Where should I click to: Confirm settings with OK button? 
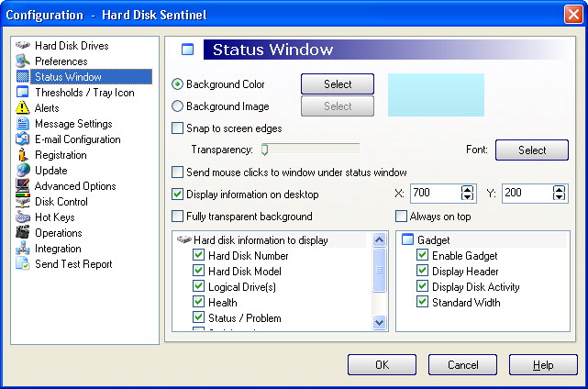[382, 364]
